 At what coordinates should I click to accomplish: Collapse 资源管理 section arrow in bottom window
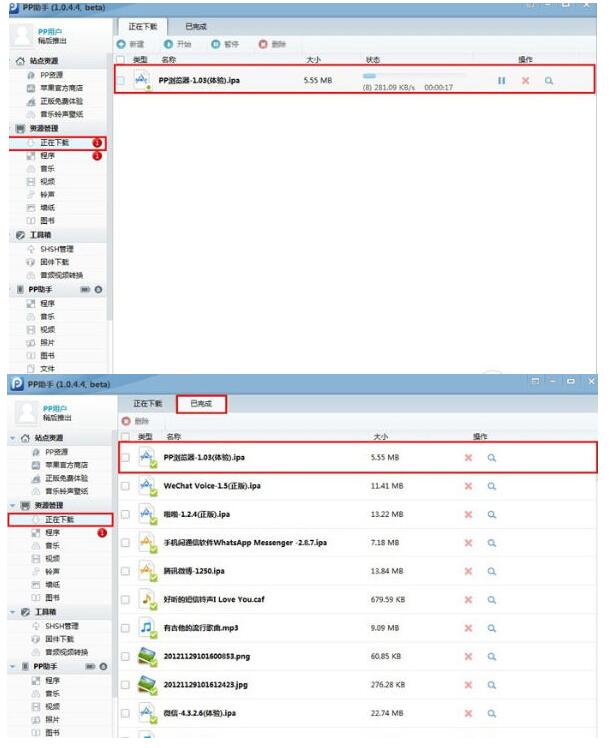coord(13,505)
